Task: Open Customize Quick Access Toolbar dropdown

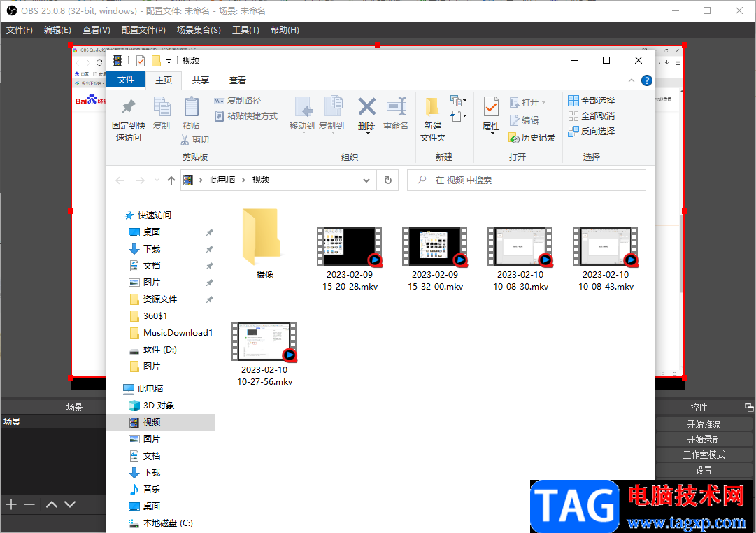Action: pyautogui.click(x=169, y=62)
